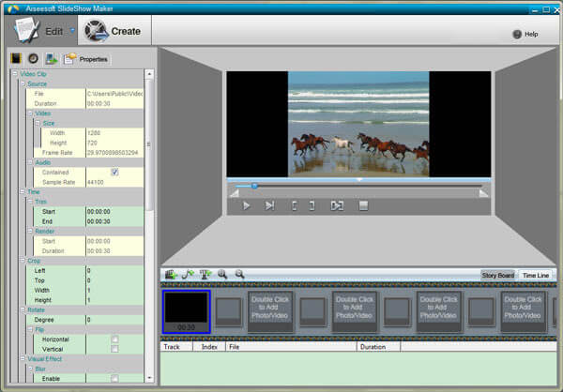
Task: Click the text tool icon on storyboard toolbar
Action: point(205,275)
